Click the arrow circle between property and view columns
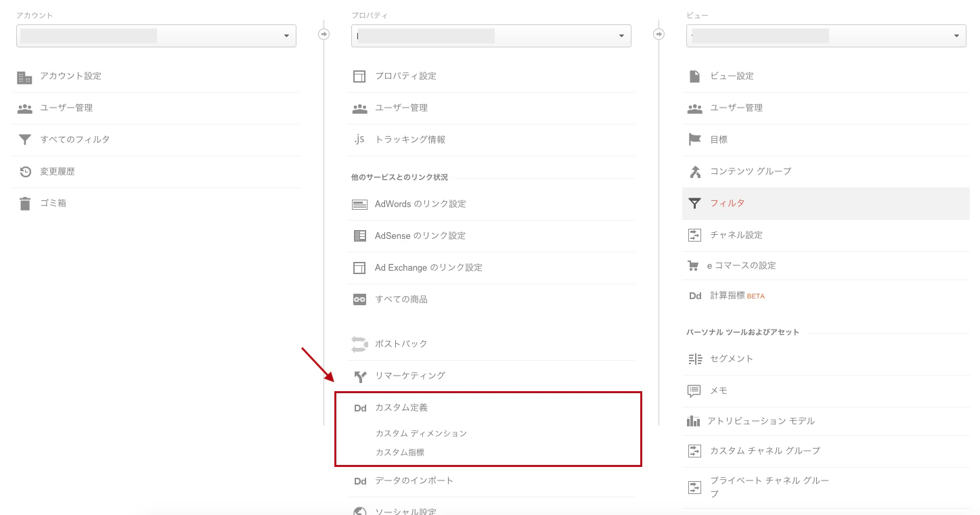The width and height of the screenshot is (980, 515). click(659, 34)
